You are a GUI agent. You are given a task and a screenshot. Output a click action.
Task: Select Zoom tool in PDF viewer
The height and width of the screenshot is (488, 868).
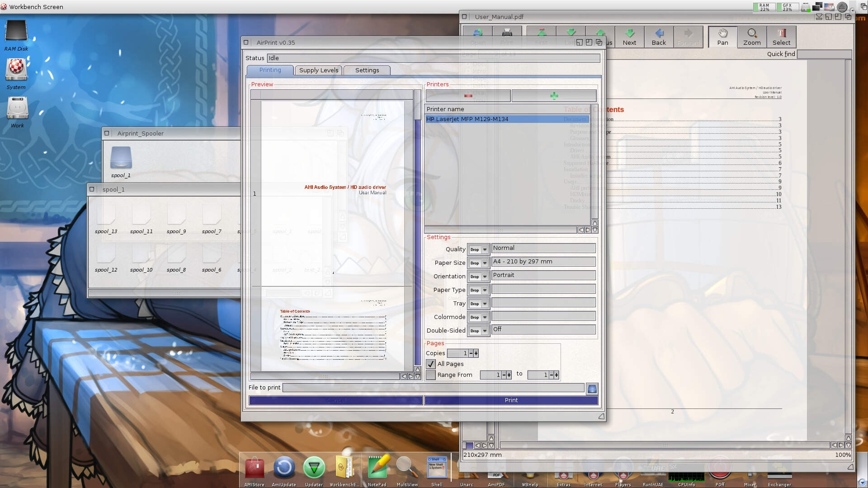(x=752, y=37)
